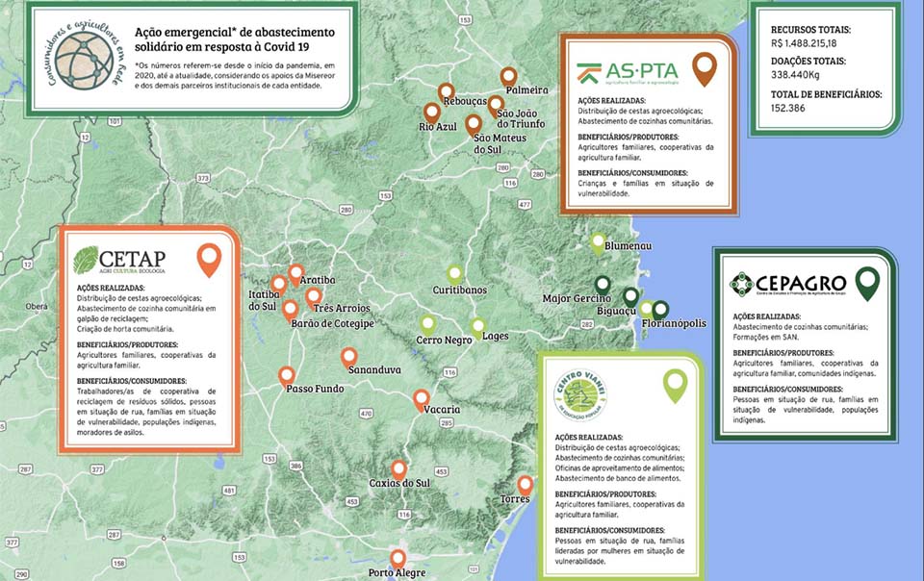The image size is (924, 581).
Task: Select the Vacaria location pin
Action: click(421, 400)
